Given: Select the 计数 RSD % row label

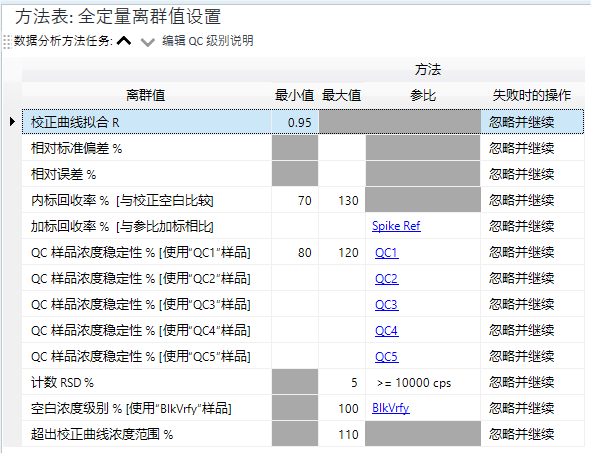Looking at the screenshot, I should pos(62,382).
